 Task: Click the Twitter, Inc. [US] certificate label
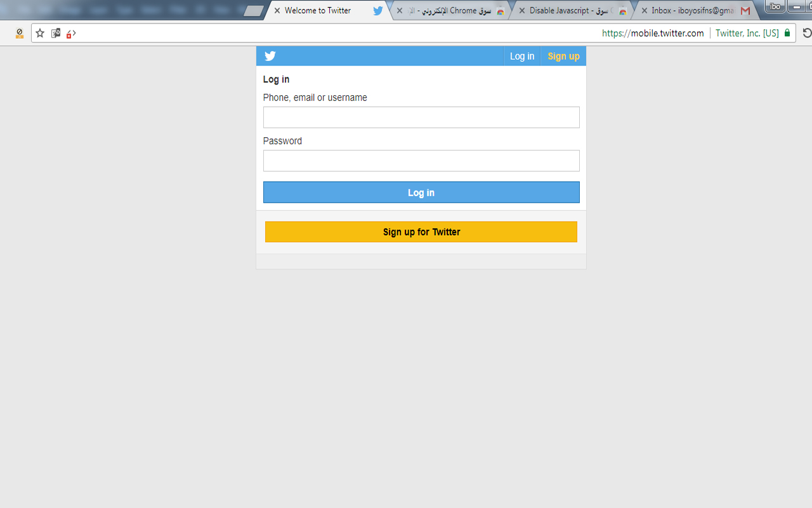[x=747, y=33]
